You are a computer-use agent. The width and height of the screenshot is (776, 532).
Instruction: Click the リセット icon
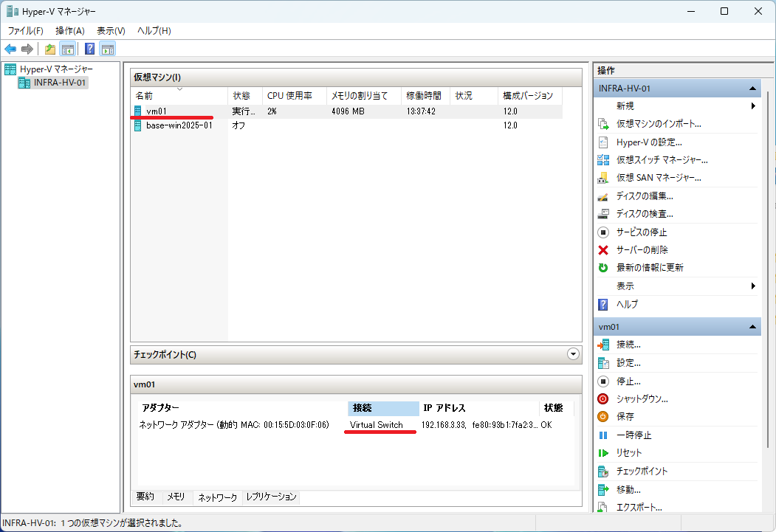602,453
